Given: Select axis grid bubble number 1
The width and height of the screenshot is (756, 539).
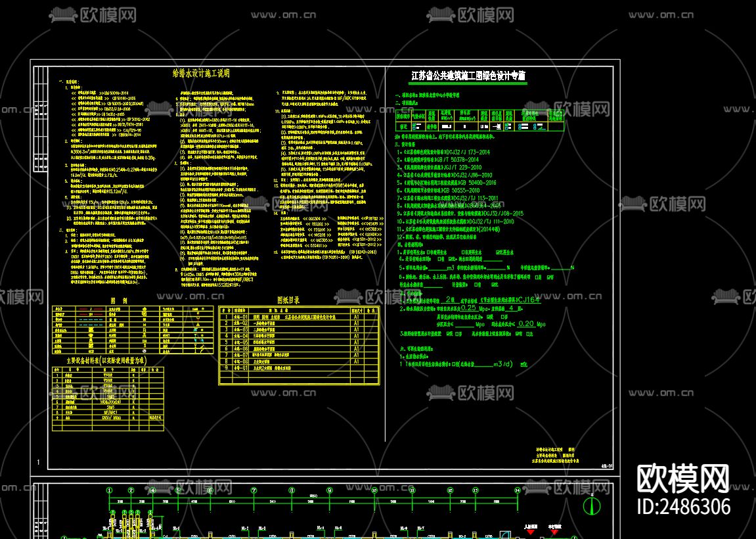Looking at the screenshot, I should [110, 490].
